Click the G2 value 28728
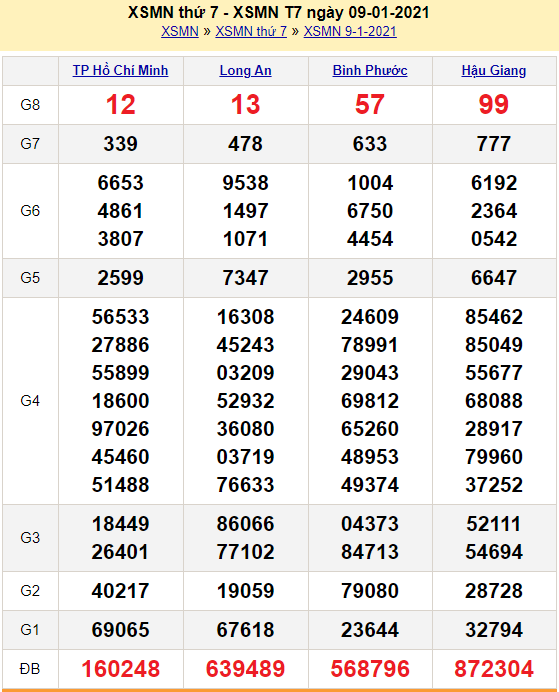Screen dimensions: 559x692 point(494,591)
